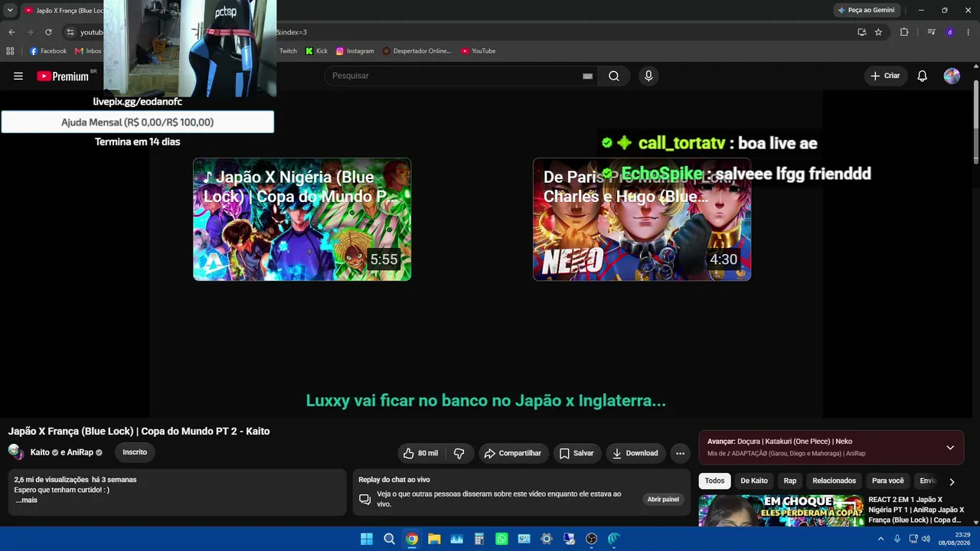Open Japão X Nigéria end-screen video
Image resolution: width=980 pixels, height=551 pixels.
pyautogui.click(x=302, y=219)
